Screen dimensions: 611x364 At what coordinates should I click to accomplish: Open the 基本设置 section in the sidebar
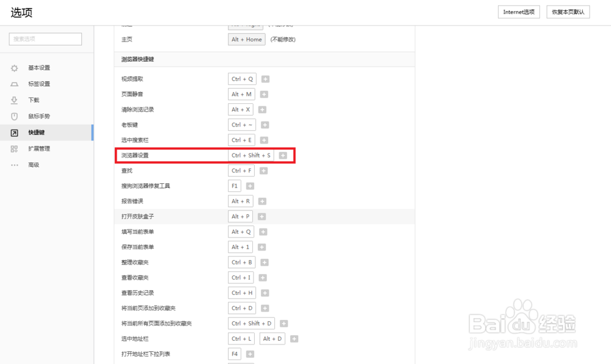point(13,68)
